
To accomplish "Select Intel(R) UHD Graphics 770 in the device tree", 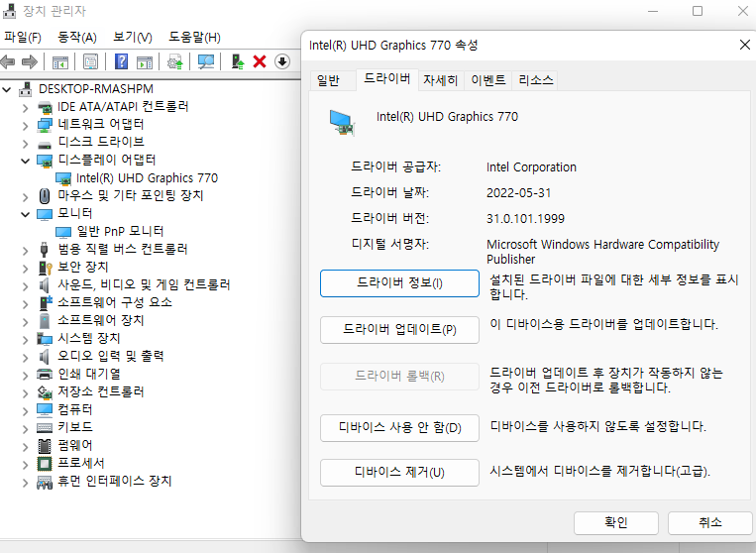I will coord(147,178).
